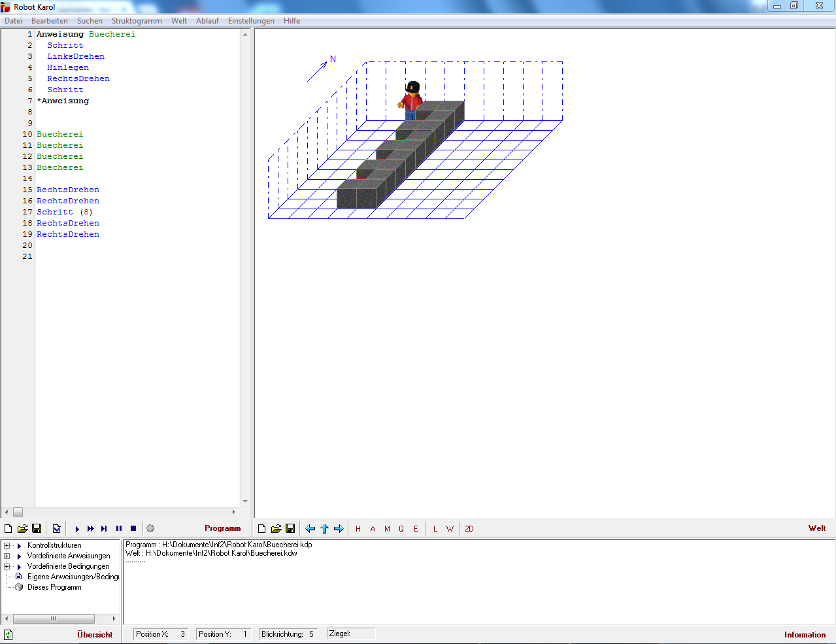This screenshot has width=836, height=644.
Task: Click the code editor horizontal scrollbar thumb
Action: [x=18, y=512]
